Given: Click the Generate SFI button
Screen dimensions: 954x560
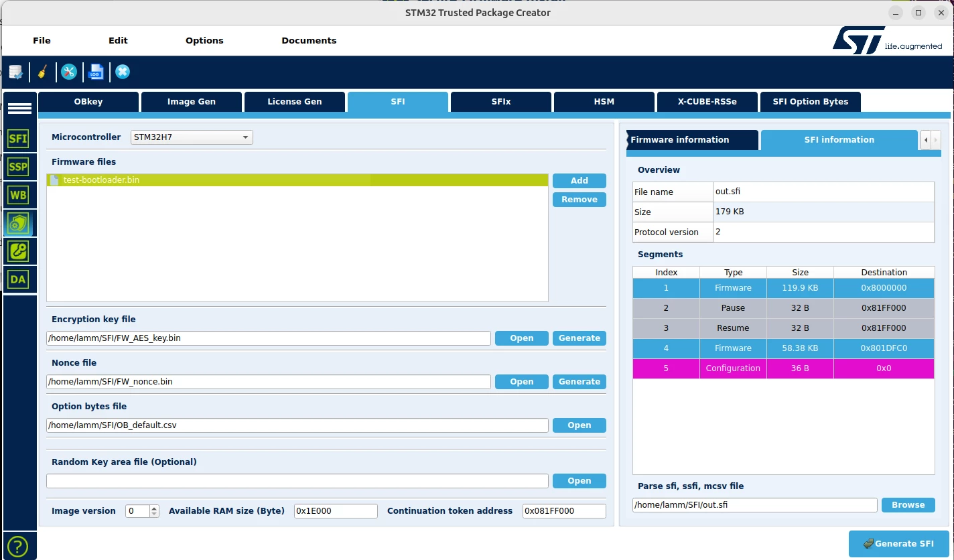Looking at the screenshot, I should (x=899, y=543).
